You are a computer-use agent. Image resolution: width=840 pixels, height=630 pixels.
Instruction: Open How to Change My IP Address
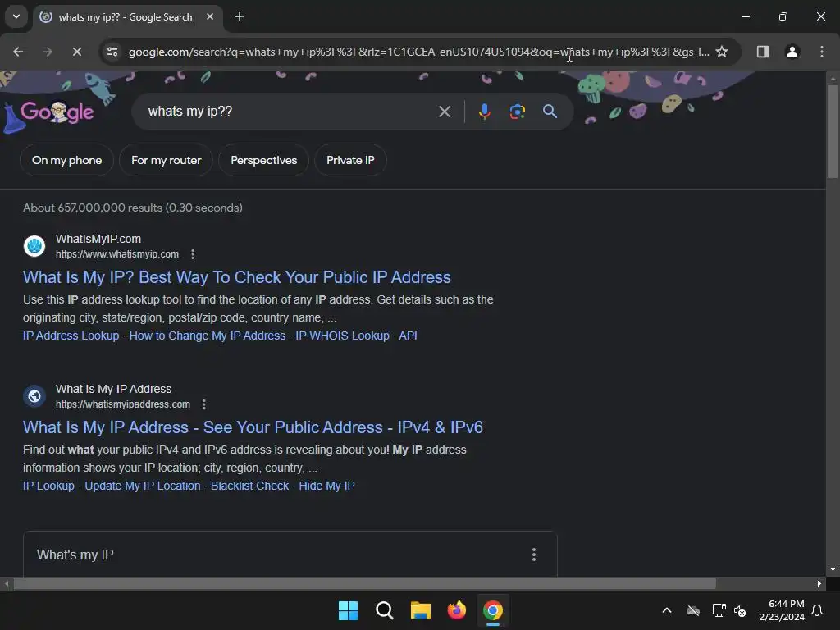[208, 336]
